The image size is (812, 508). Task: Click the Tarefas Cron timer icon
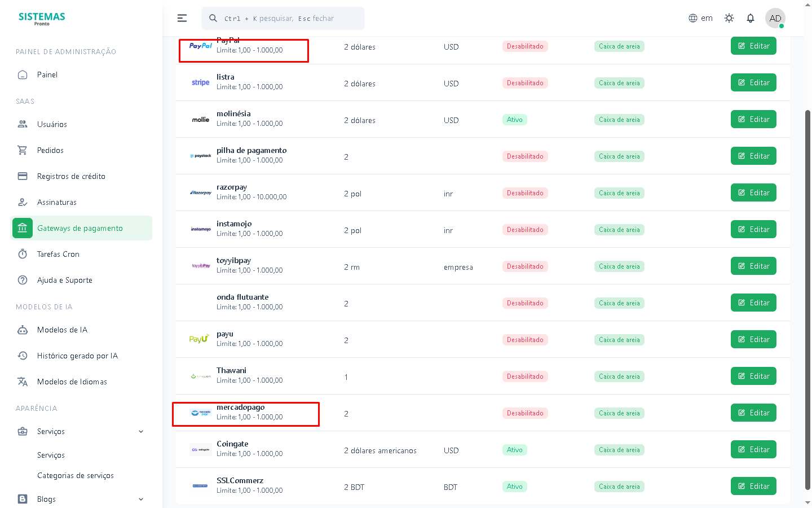(x=23, y=254)
